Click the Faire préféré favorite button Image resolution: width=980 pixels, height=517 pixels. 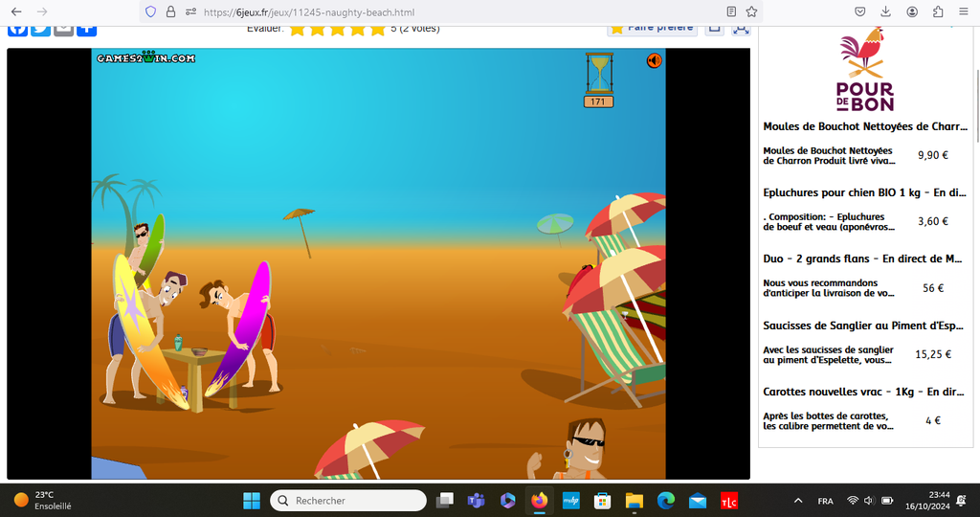pos(652,30)
